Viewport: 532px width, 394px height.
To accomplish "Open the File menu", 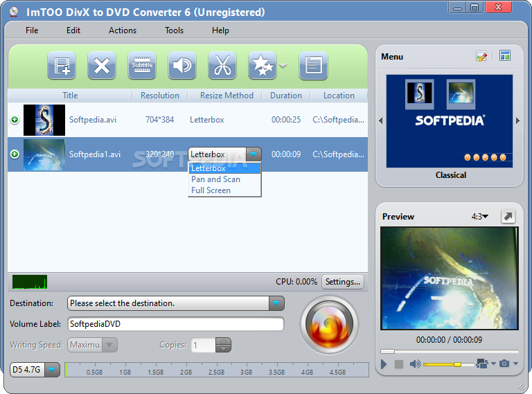I will point(32,30).
